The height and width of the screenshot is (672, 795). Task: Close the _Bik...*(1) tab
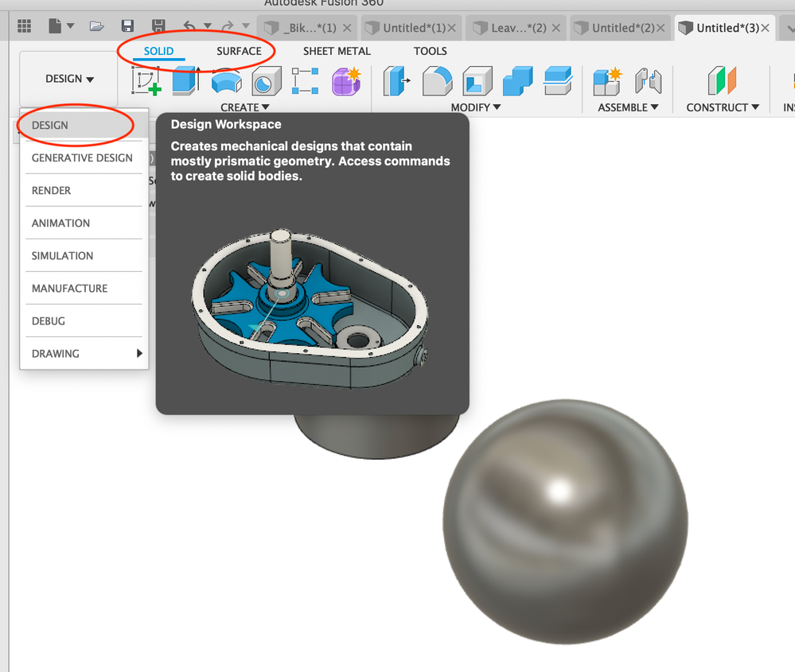click(x=347, y=28)
